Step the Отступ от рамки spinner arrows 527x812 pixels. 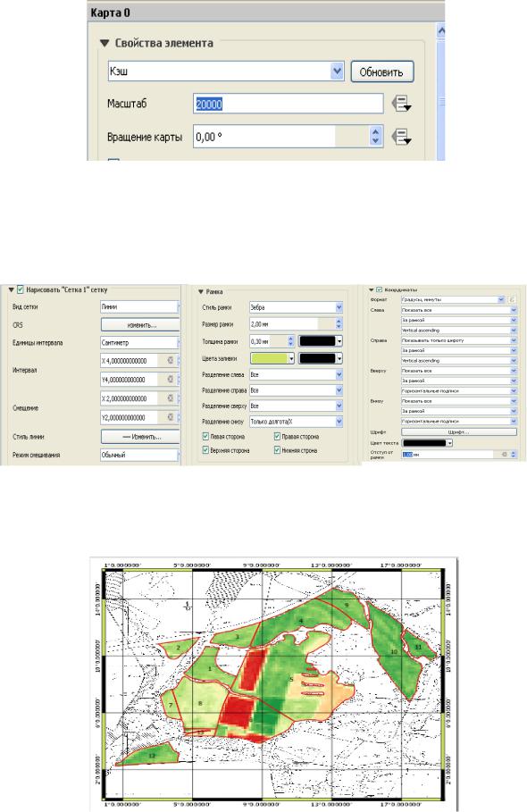(513, 454)
